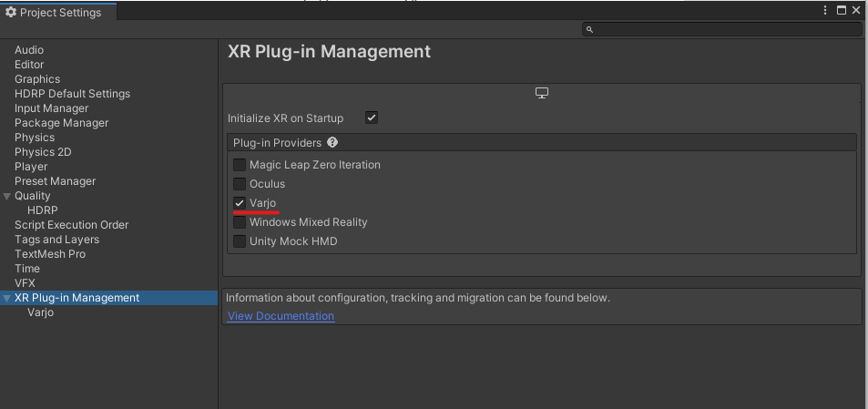Viewport: 868px width, 409px height.
Task: Enable the Oculus plug-in provider
Action: point(240,184)
